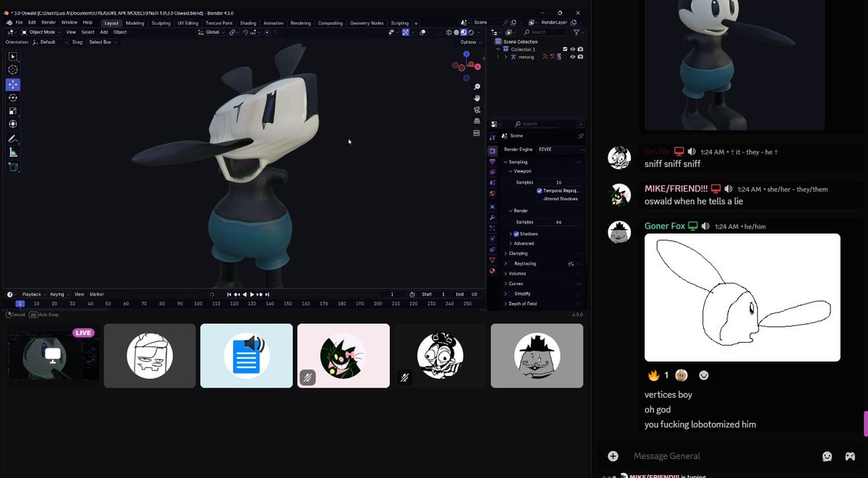Expand the metarig tree item
Screen dimensions: 868x478
coord(506,56)
